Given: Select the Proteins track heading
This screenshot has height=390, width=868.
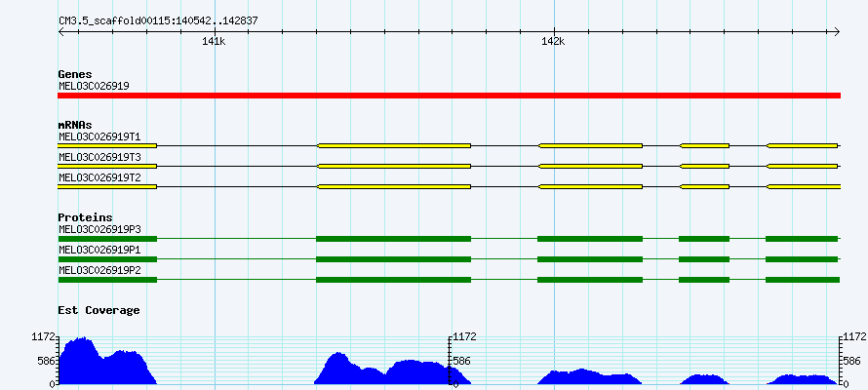Looking at the screenshot, I should click(x=85, y=217).
